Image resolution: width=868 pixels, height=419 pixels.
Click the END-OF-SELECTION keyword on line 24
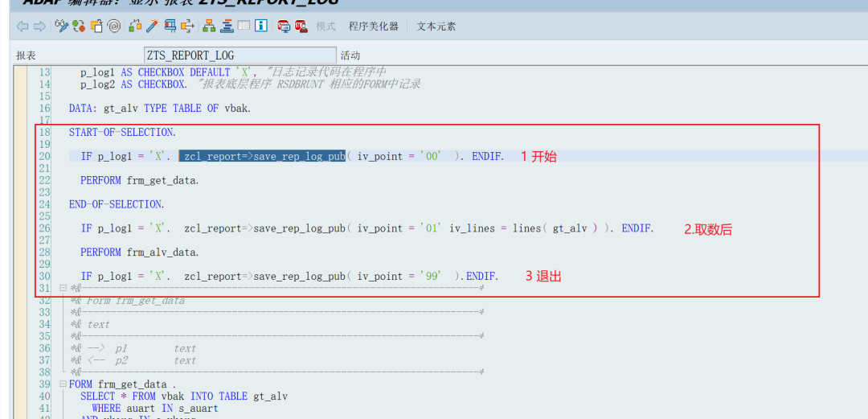point(117,204)
